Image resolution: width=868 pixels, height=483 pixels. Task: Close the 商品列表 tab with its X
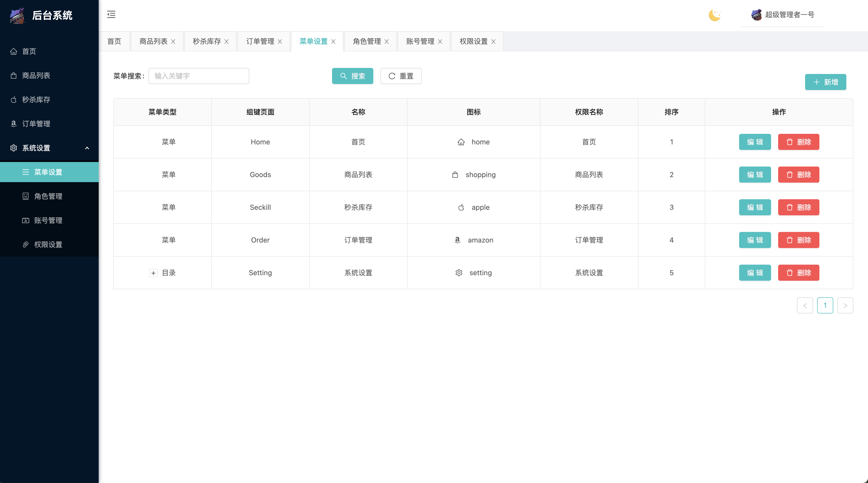(173, 42)
